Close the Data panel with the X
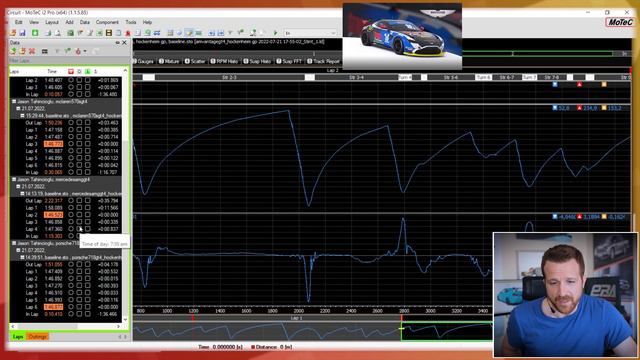This screenshot has width=640, height=360. pos(124,42)
